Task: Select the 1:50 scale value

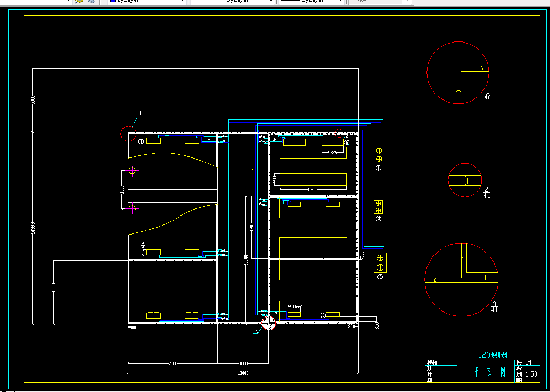Action: point(531,374)
